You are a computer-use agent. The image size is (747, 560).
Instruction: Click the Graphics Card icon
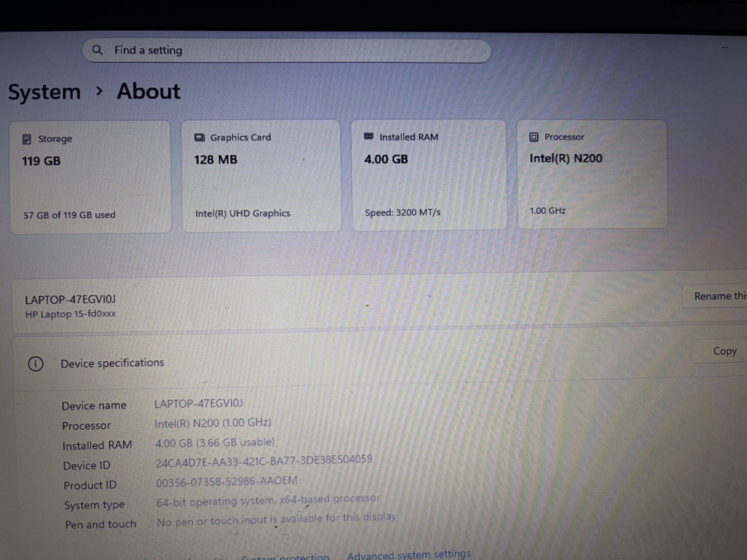tap(199, 137)
